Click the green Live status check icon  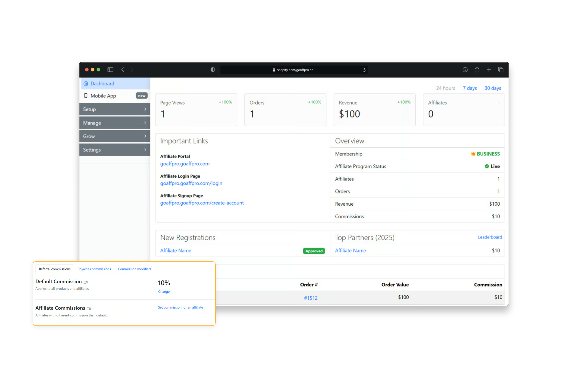[487, 166]
